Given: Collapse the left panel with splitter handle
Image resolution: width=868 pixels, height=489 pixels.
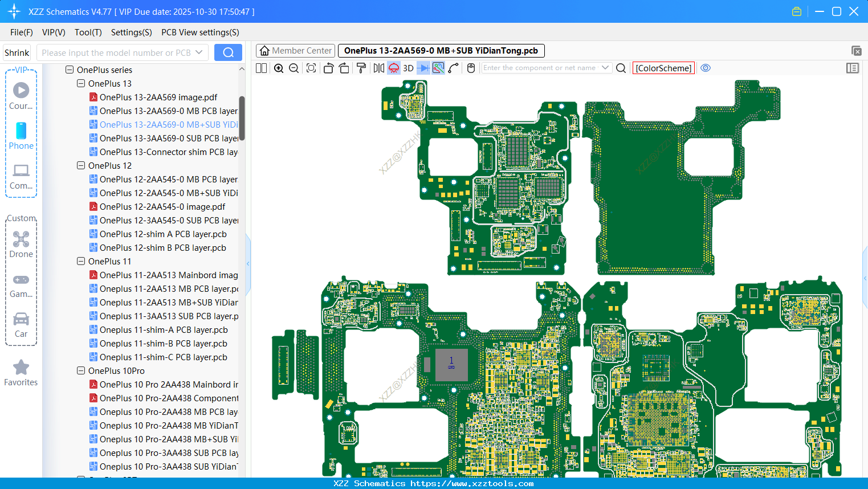Looking at the screenshot, I should click(x=248, y=263).
